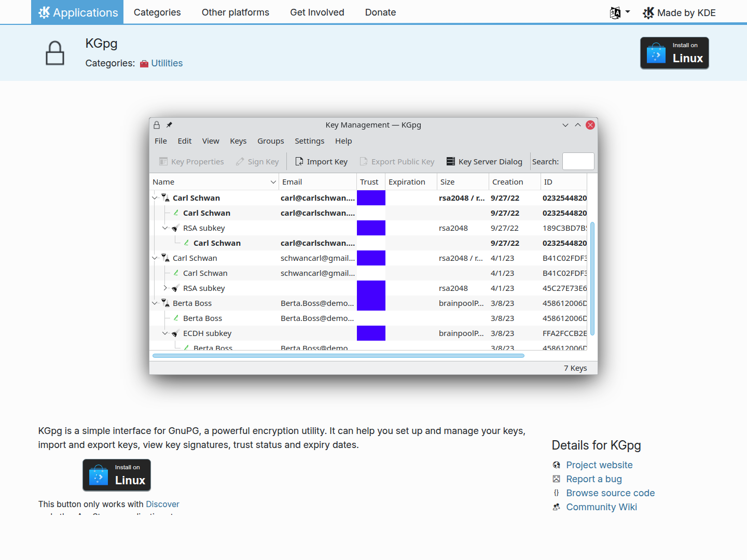Image resolution: width=747 pixels, height=560 pixels.
Task: Select the ID cell 45C27E73E6
Action: pyautogui.click(x=564, y=288)
